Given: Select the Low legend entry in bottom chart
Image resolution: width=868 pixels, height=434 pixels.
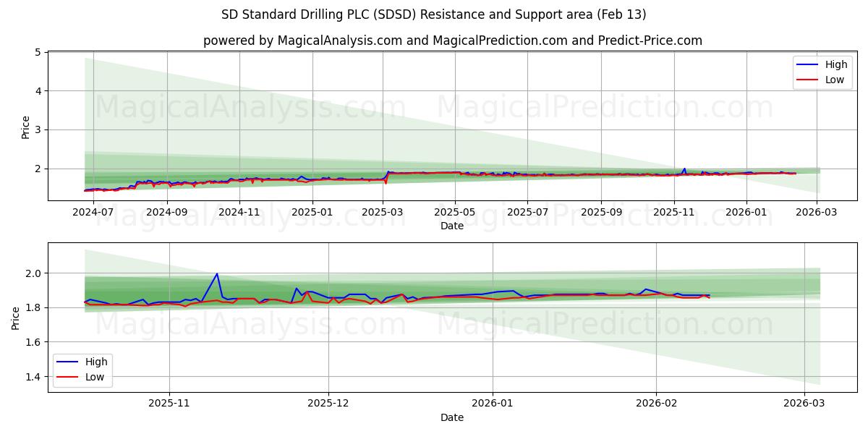Looking at the screenshot, I should click(95, 376).
